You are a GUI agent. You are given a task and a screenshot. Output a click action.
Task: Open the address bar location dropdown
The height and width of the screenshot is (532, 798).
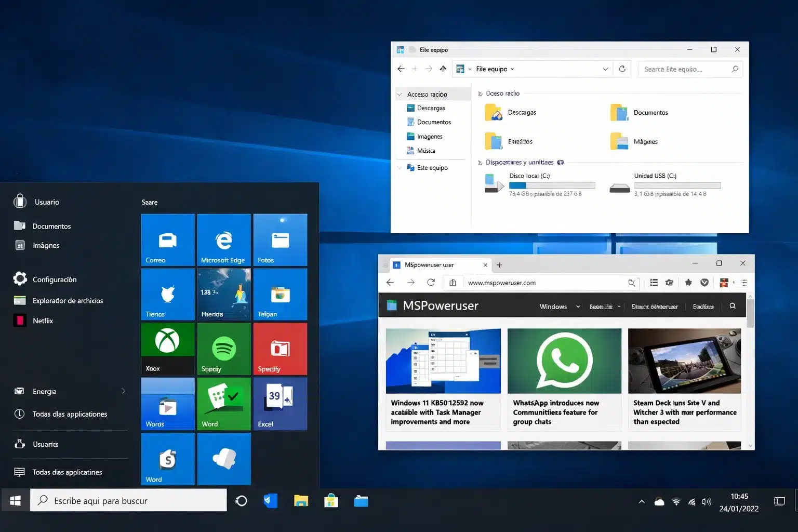tap(605, 69)
